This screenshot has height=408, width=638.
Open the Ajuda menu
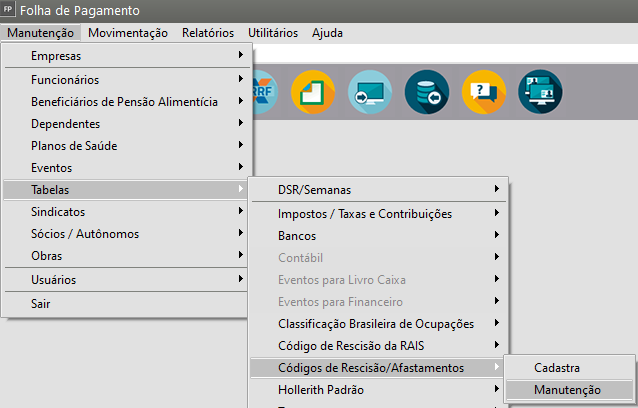pos(327,33)
